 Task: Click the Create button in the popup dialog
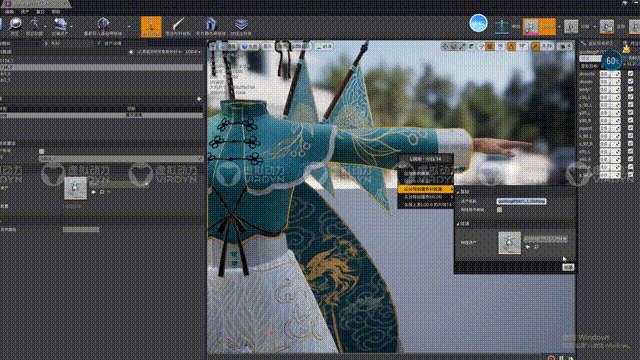pos(568,267)
